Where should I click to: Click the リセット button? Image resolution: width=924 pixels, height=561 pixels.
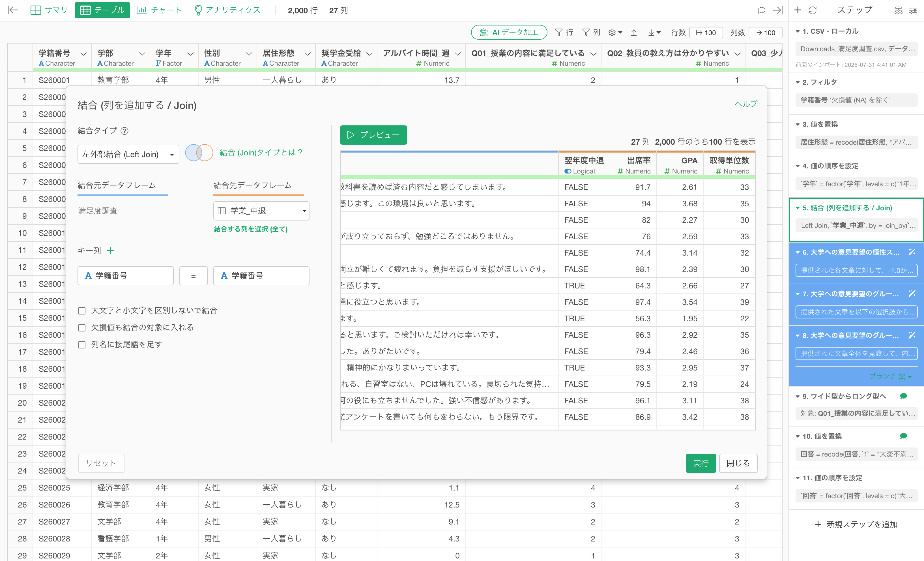click(x=101, y=463)
